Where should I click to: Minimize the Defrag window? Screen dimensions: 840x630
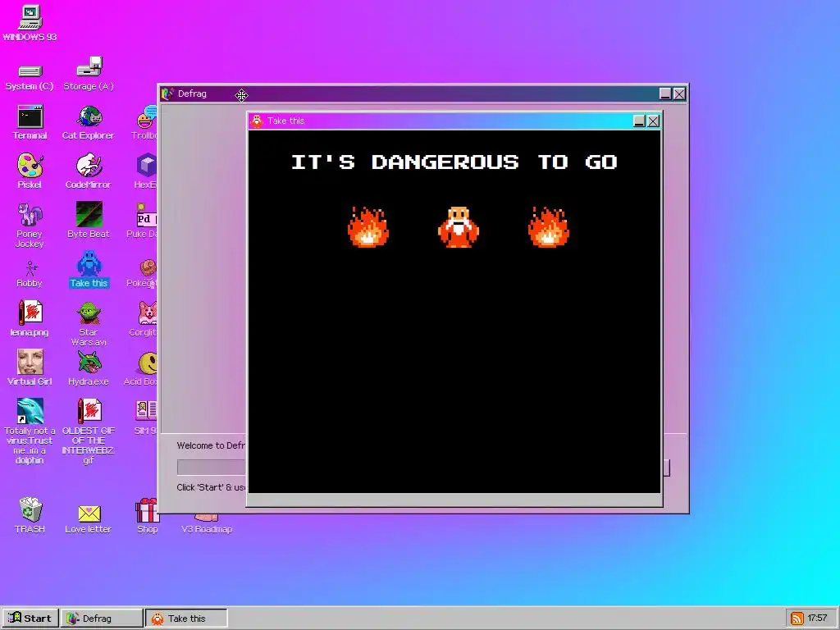665,94
